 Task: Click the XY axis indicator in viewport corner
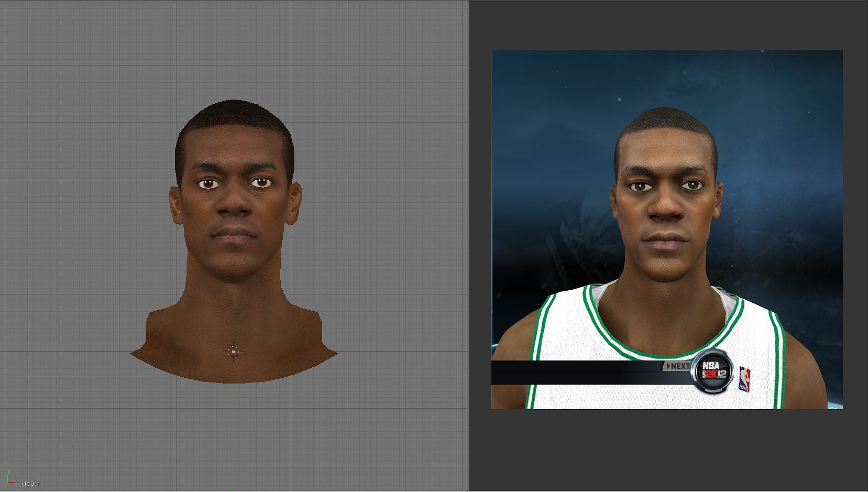pos(10,478)
